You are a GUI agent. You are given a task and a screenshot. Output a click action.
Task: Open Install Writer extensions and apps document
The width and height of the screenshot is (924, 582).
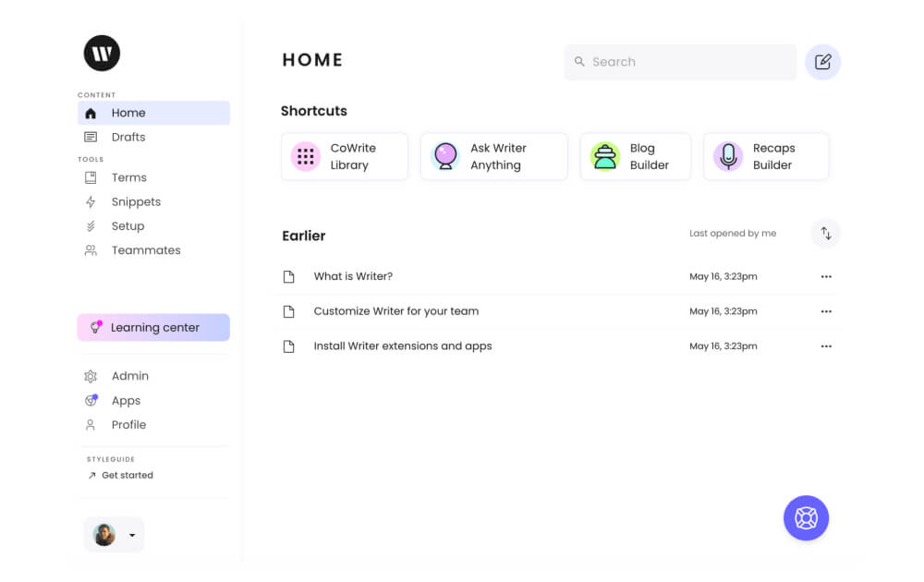[403, 346]
